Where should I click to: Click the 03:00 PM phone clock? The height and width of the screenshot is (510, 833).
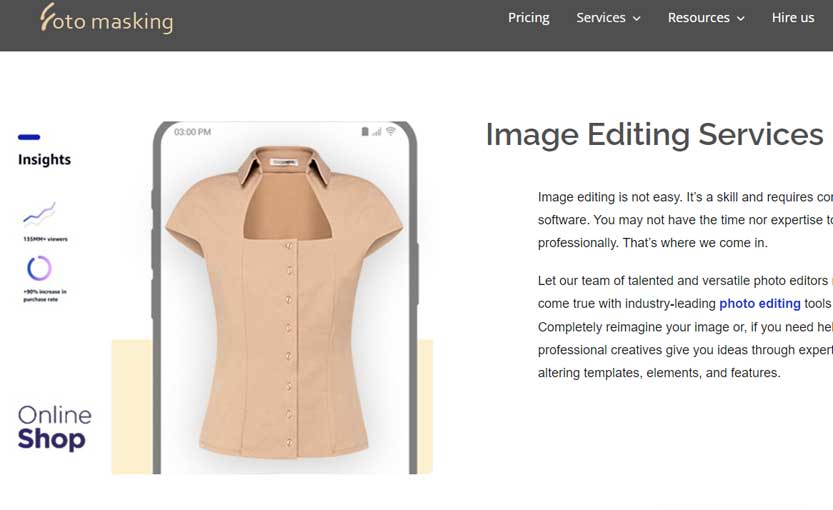pos(192,132)
